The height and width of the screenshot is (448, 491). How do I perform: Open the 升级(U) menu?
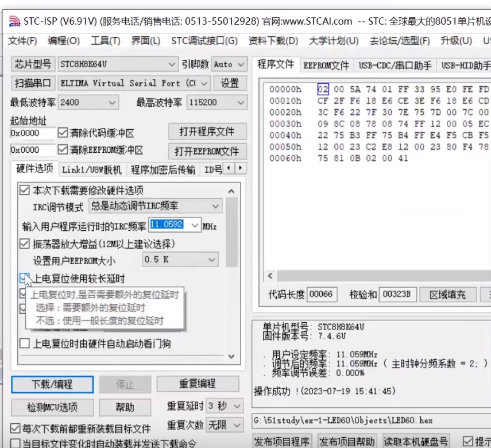click(456, 41)
